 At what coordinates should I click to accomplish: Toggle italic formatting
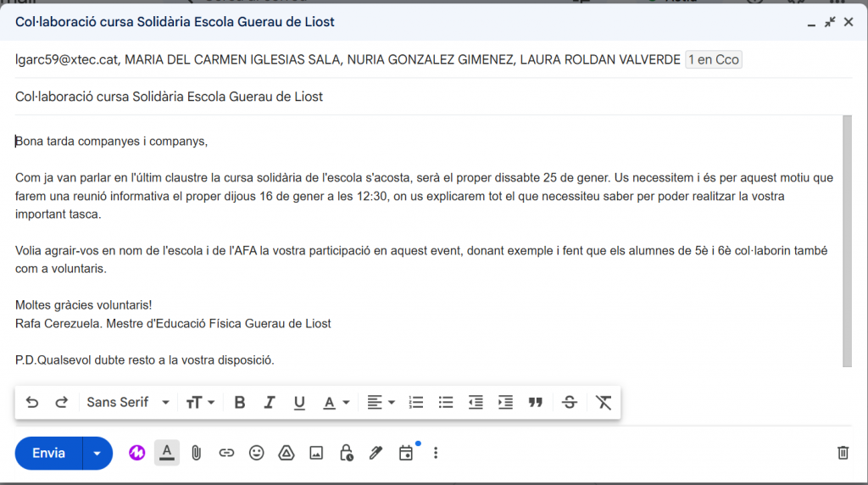click(x=270, y=403)
